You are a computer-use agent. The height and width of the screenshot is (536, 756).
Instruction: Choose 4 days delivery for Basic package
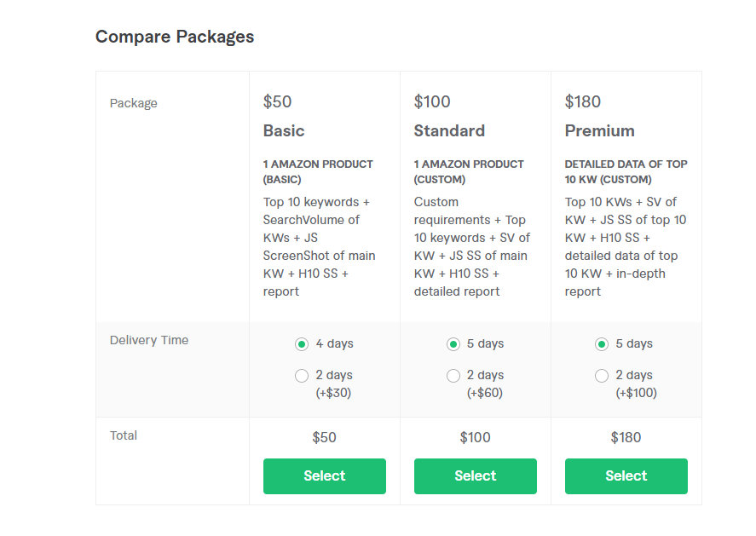[x=302, y=344]
